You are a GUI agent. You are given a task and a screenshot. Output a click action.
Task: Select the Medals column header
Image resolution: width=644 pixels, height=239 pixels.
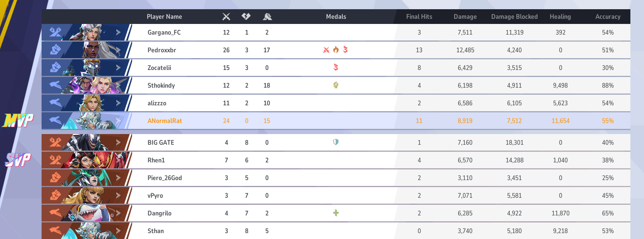pyautogui.click(x=336, y=17)
